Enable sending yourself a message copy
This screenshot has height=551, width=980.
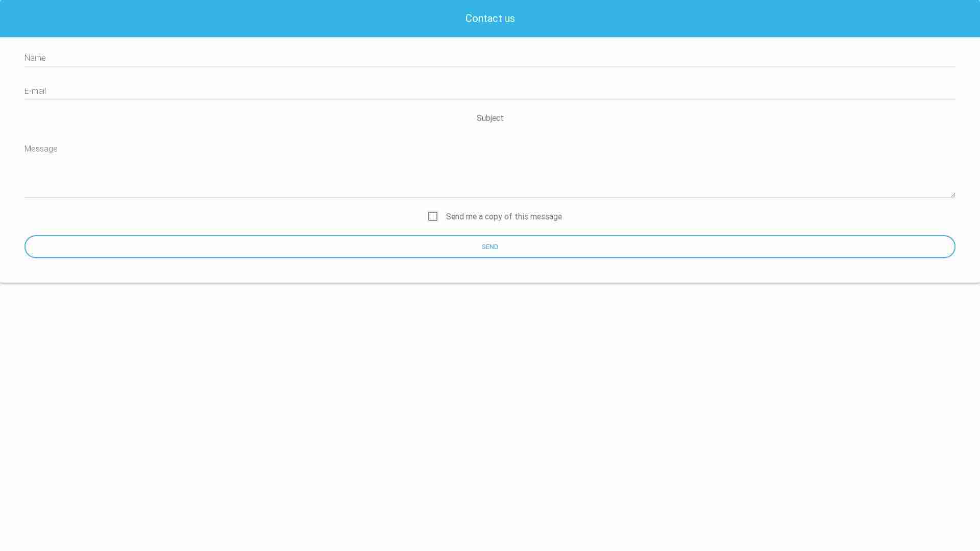pyautogui.click(x=433, y=216)
